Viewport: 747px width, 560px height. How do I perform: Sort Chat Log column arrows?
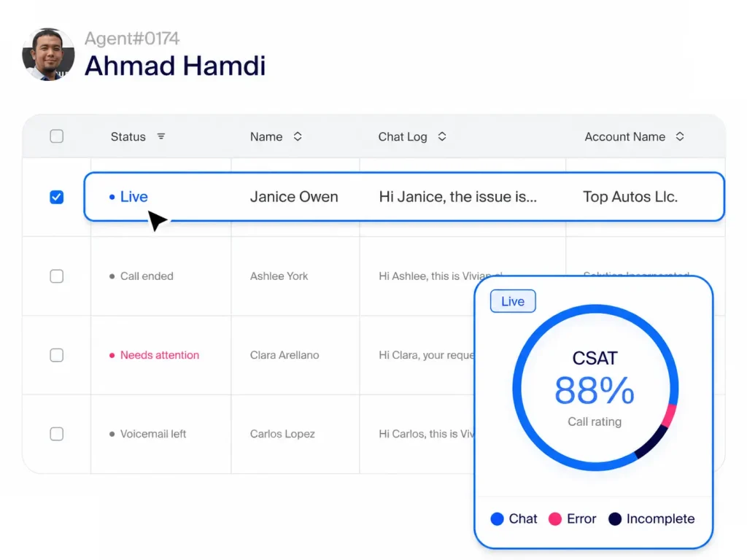click(442, 136)
